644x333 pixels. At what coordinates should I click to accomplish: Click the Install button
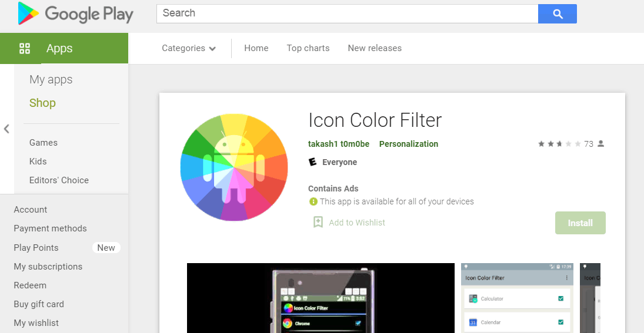[x=580, y=223]
